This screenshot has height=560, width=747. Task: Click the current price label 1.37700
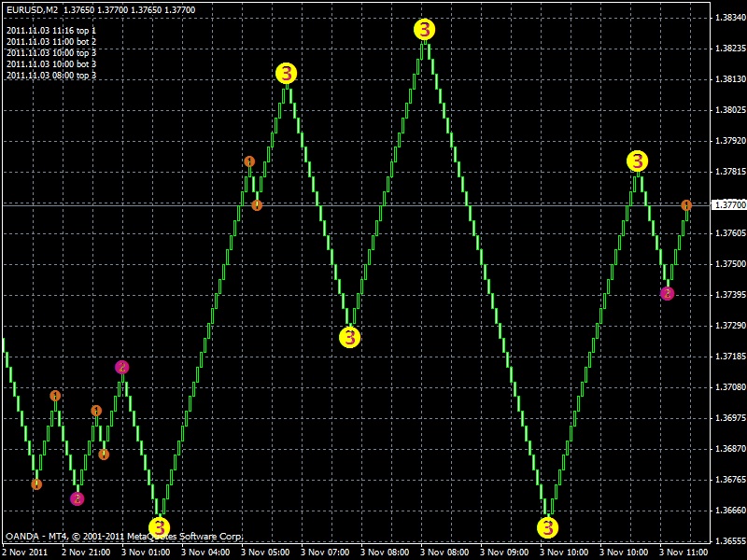pyautogui.click(x=729, y=204)
